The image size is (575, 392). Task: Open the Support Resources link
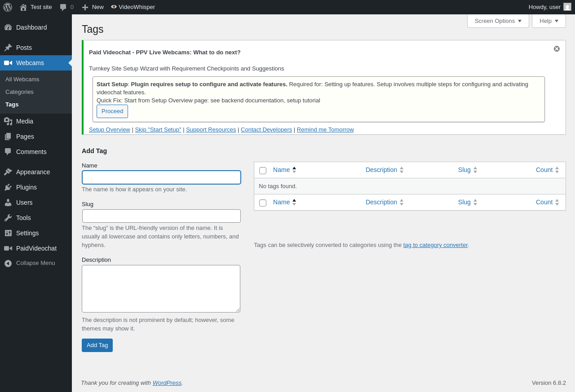[x=211, y=129]
